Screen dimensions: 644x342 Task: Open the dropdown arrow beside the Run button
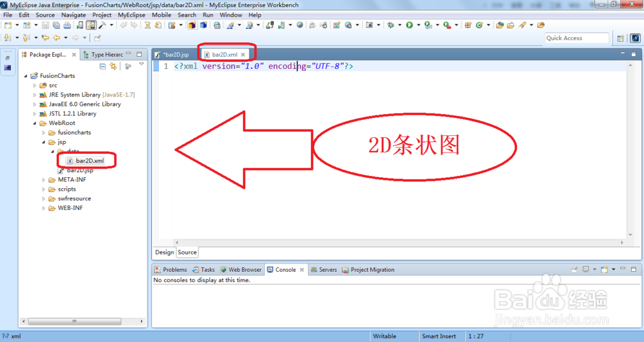[419, 25]
